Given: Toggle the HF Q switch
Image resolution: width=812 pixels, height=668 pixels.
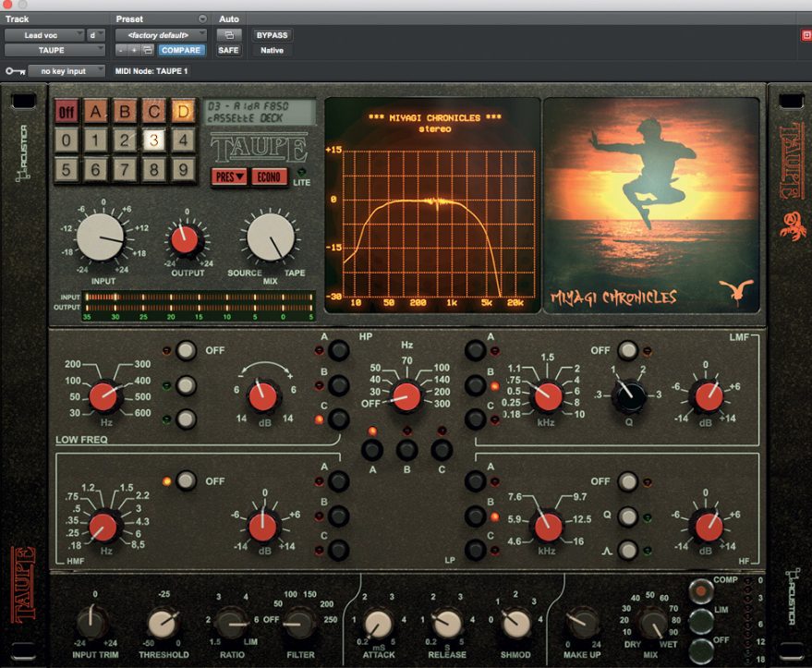Looking at the screenshot, I should (x=628, y=516).
